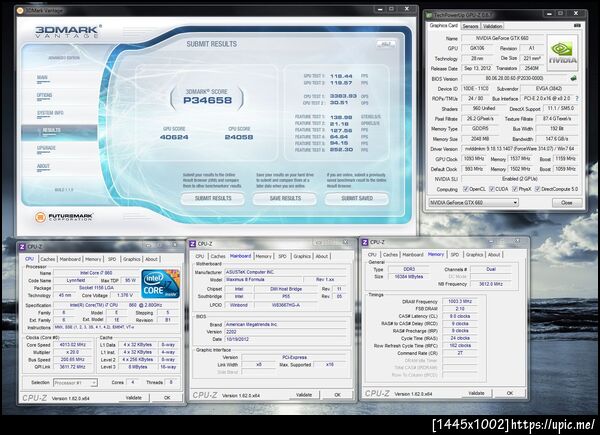Click the HELP button in 3DMark

click(x=386, y=44)
